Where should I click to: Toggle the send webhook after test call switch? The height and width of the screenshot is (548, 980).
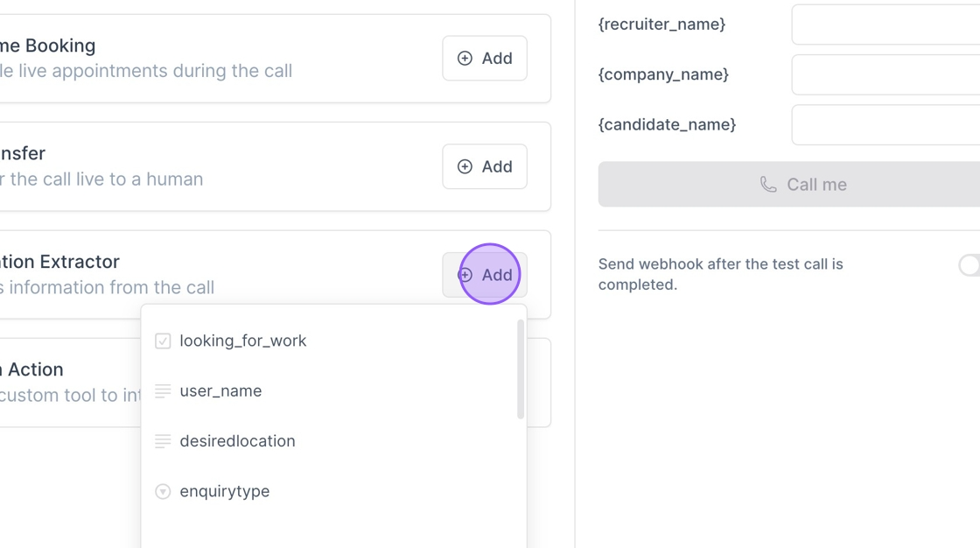[x=969, y=264]
